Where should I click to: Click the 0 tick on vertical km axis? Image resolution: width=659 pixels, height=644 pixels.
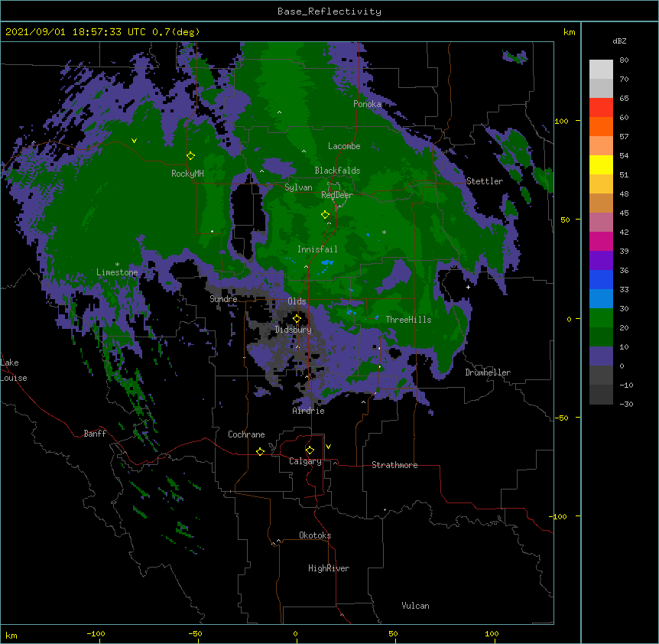pyautogui.click(x=569, y=320)
